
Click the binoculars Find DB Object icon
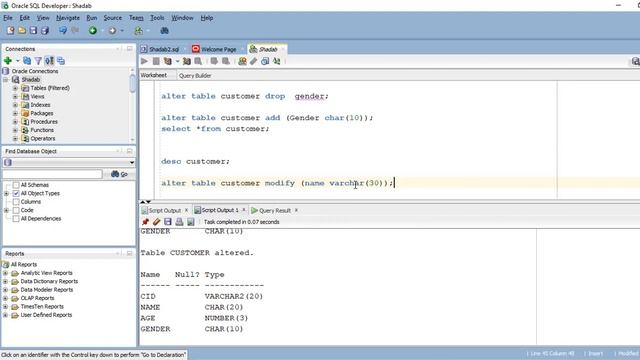pyautogui.click(x=164, y=31)
